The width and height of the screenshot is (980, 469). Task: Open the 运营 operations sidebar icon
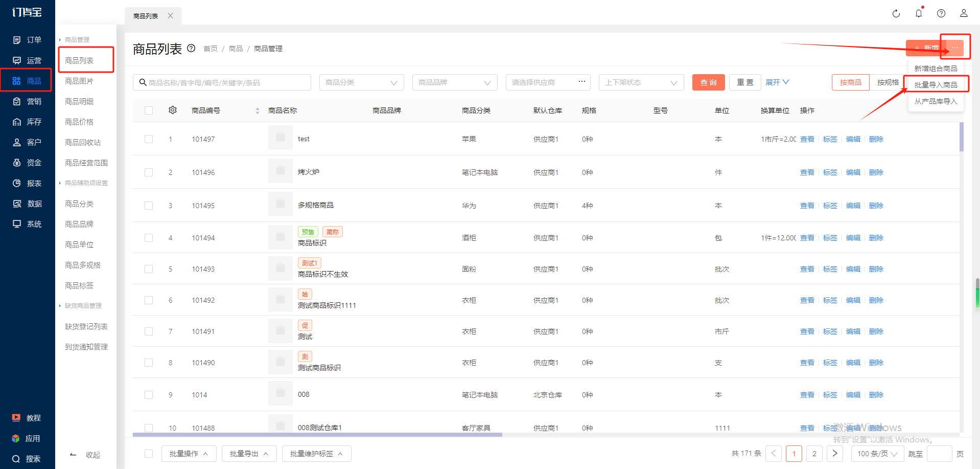[x=17, y=60]
